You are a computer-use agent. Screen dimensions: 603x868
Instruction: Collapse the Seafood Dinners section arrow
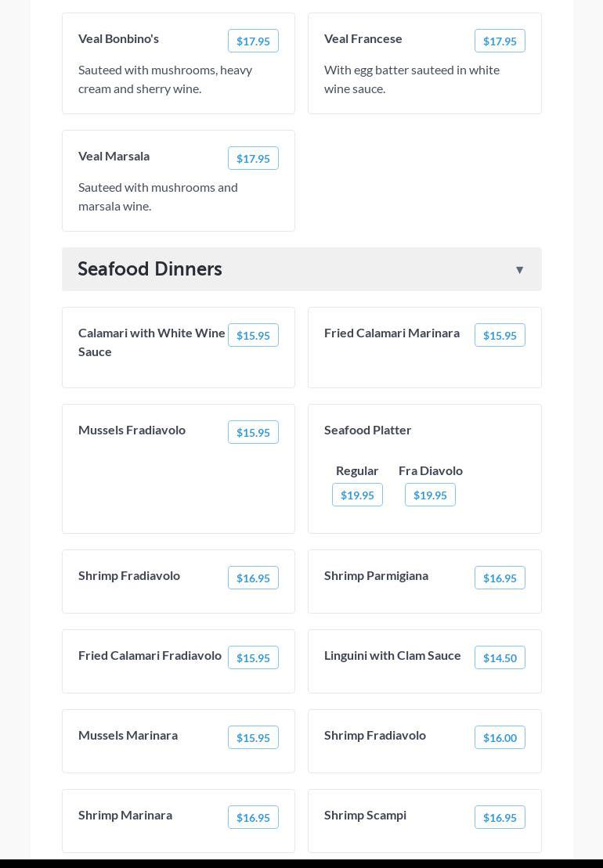tap(519, 270)
